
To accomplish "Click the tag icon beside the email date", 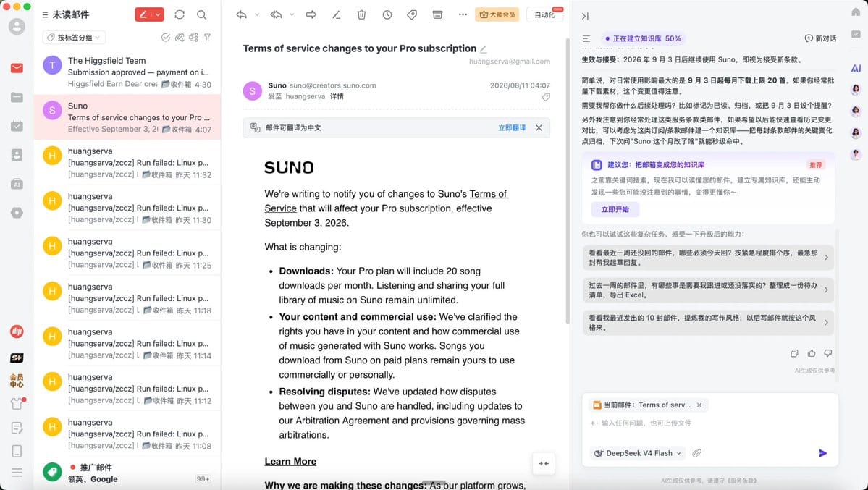I will 546,98.
